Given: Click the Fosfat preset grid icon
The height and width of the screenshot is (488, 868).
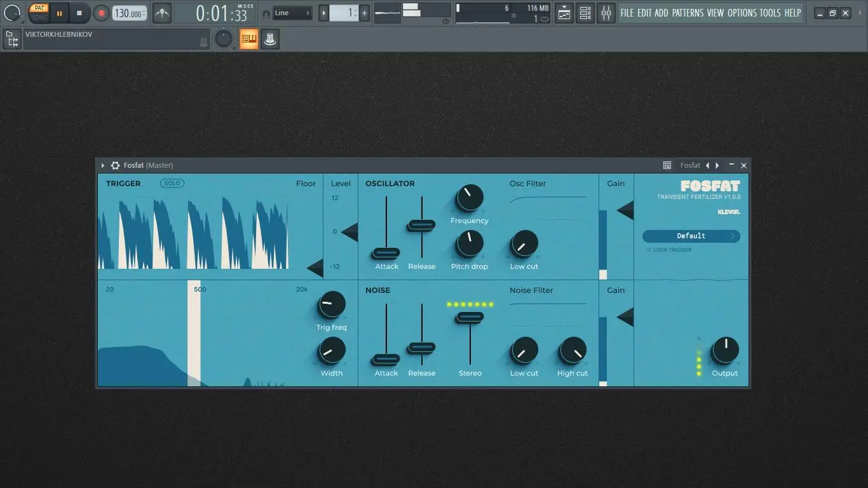Looking at the screenshot, I should click(x=667, y=165).
